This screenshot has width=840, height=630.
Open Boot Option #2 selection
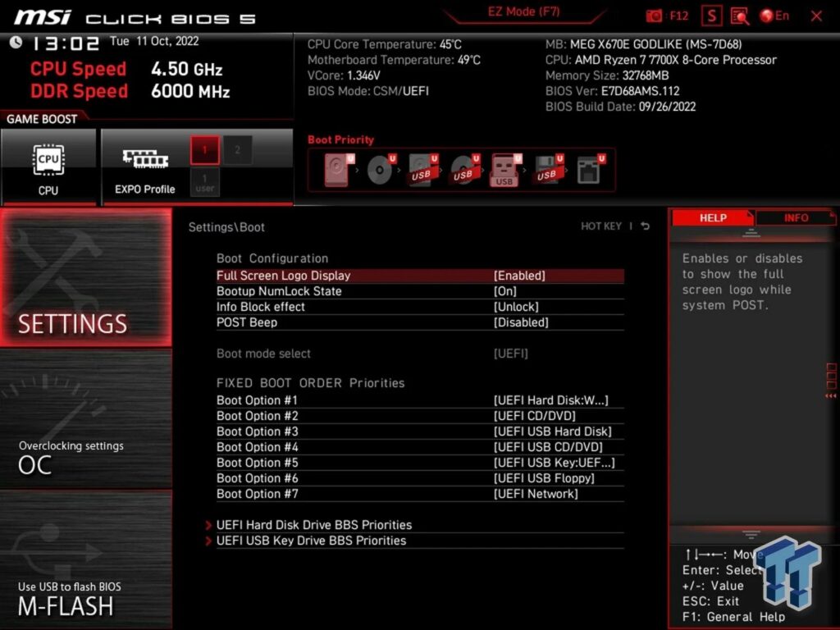420,416
